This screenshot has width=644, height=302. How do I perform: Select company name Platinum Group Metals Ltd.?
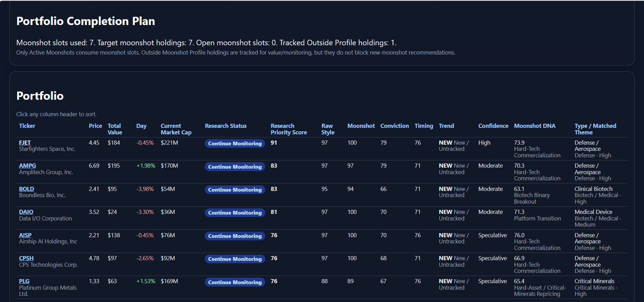48,291
